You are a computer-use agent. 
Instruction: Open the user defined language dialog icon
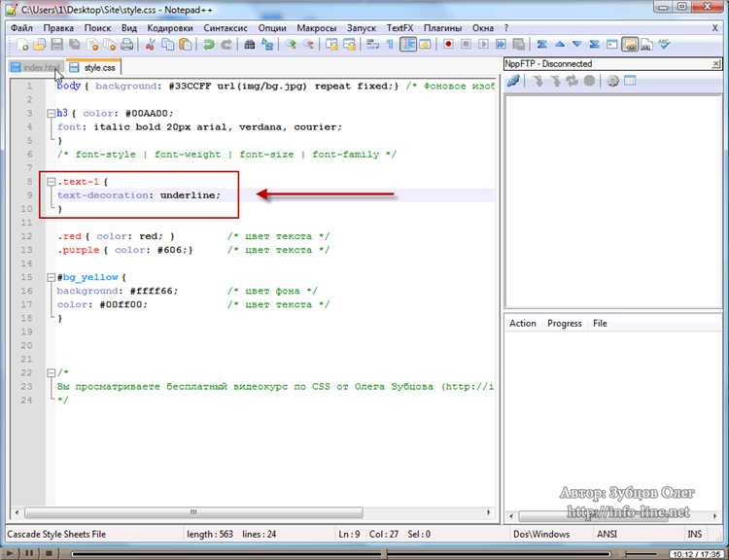pyautogui.click(x=426, y=45)
